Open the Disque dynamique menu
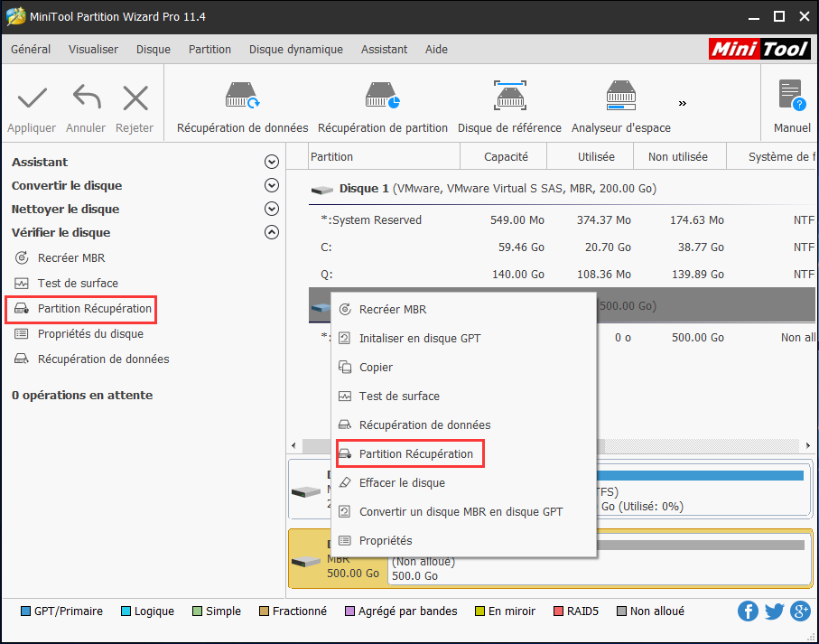819x644 pixels. pyautogui.click(x=295, y=49)
